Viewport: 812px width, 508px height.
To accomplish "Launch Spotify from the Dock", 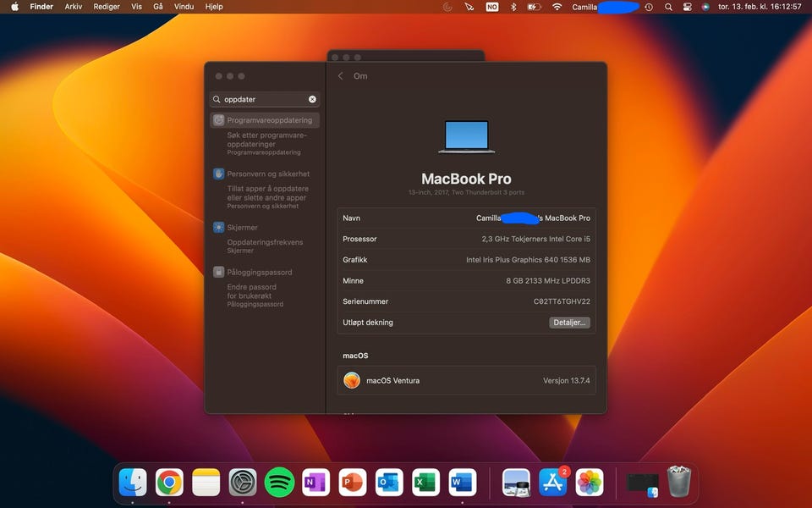I will click(279, 483).
